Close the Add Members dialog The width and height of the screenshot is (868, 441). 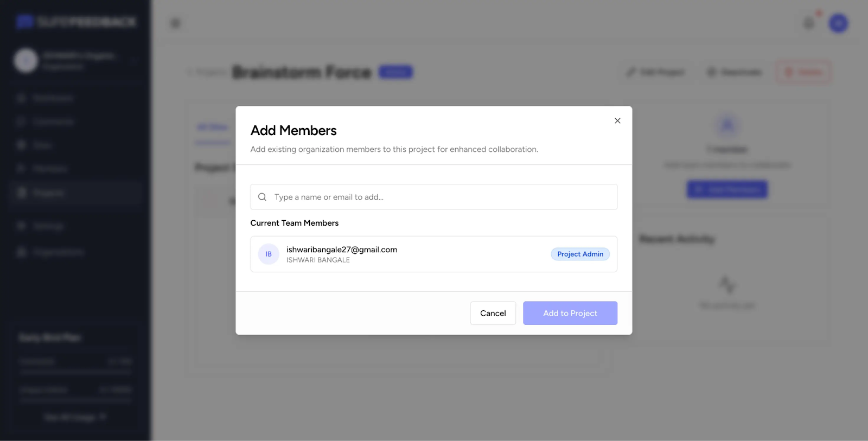click(617, 121)
